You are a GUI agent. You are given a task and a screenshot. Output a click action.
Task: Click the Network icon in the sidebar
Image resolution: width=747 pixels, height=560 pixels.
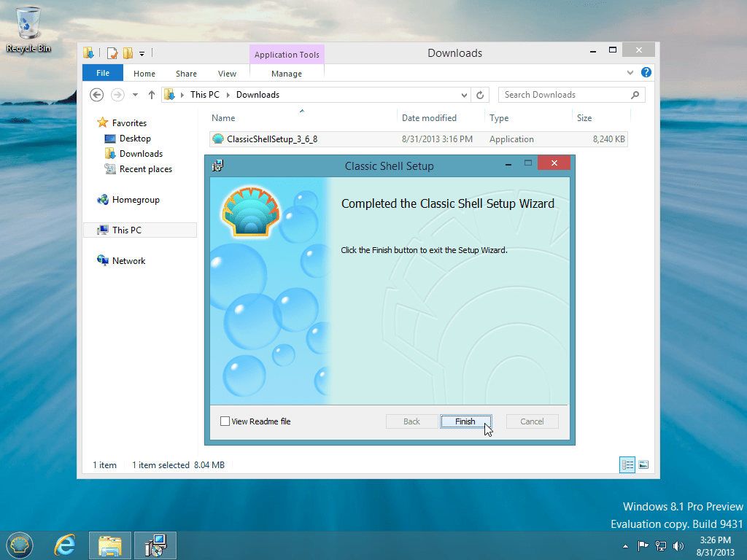(102, 260)
